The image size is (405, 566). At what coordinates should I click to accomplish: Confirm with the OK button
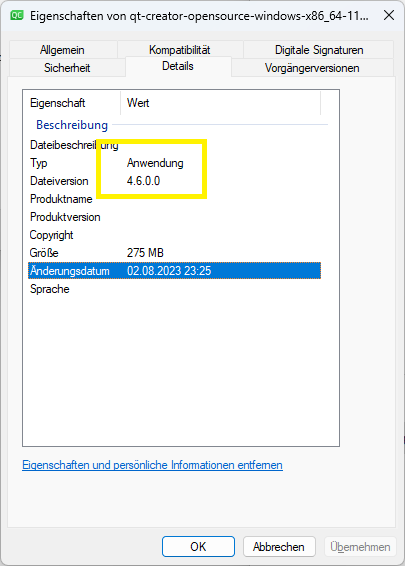(198, 547)
